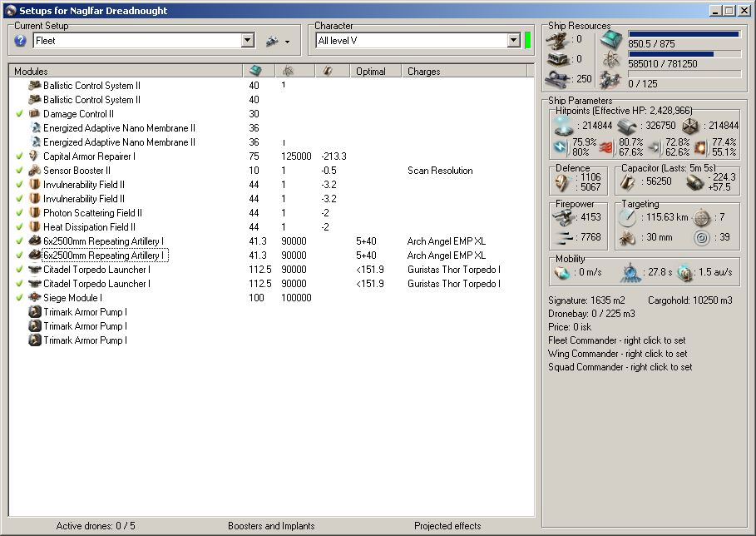Viewport: 756px width, 536px height.
Task: Click the Damage Control II module icon
Action: coord(35,113)
